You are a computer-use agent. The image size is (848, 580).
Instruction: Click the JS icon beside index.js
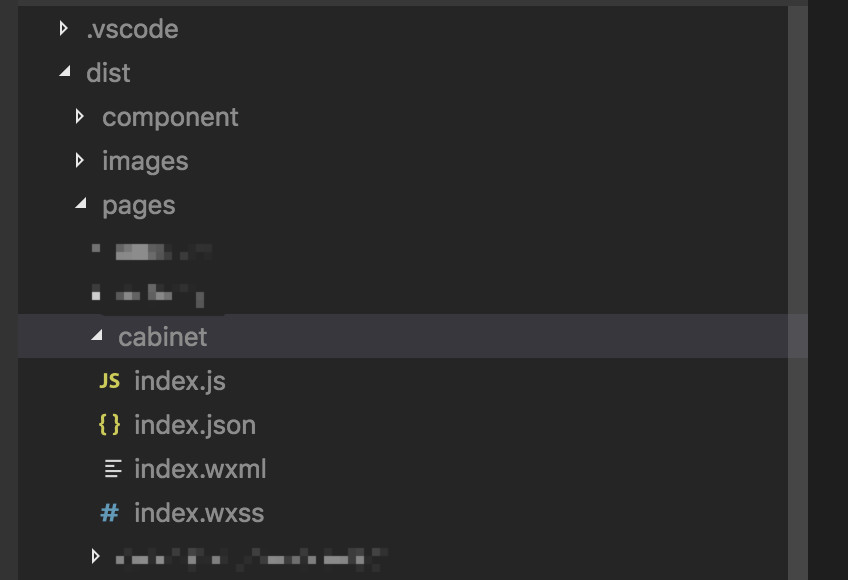(109, 381)
